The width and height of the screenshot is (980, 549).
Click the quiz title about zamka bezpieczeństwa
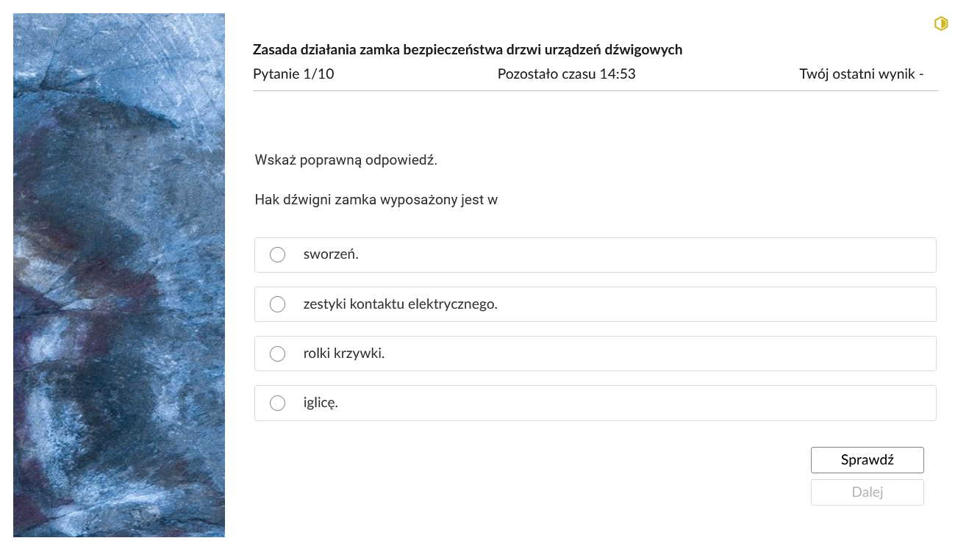click(468, 49)
